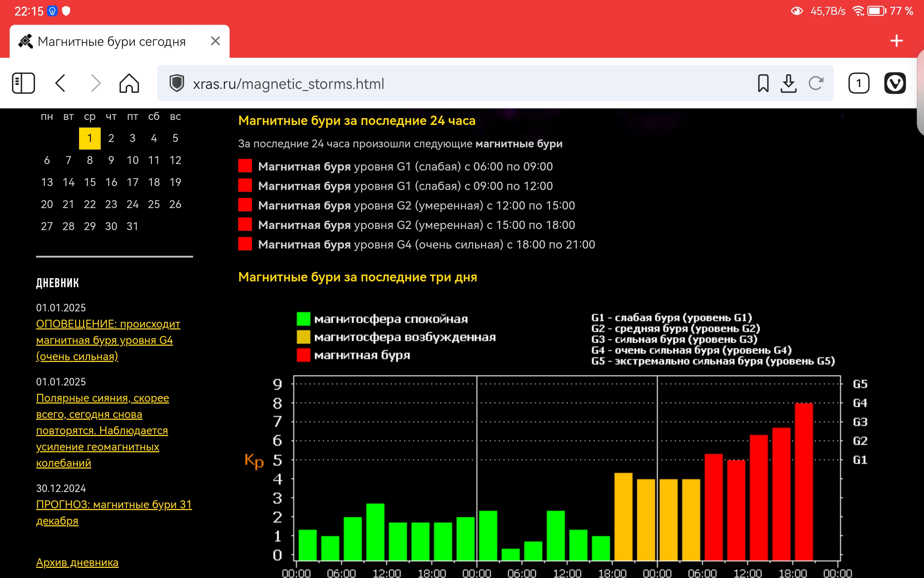
Task: Open the Полярные сияния diary link
Action: 103,430
